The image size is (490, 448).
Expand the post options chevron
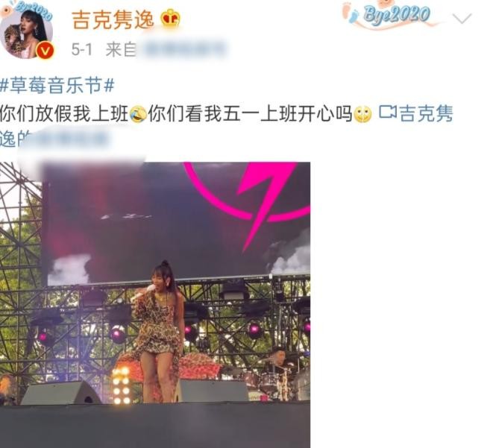(x=462, y=19)
